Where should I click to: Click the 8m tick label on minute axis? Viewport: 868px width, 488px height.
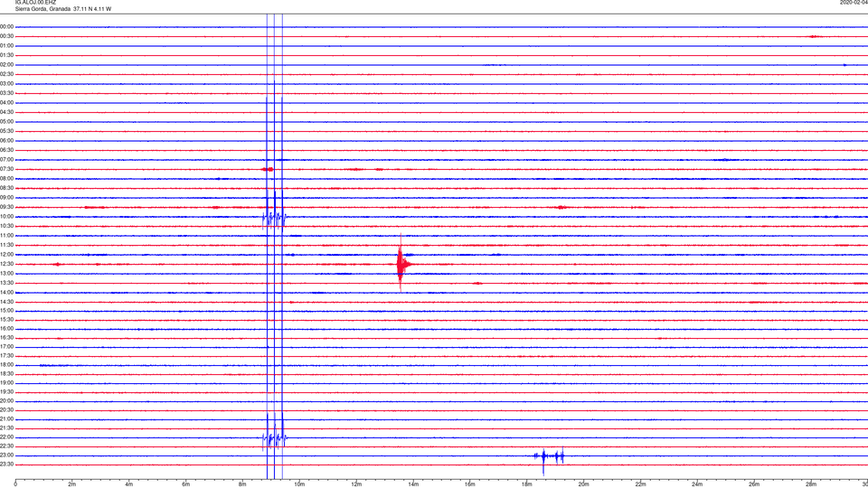[x=242, y=484]
